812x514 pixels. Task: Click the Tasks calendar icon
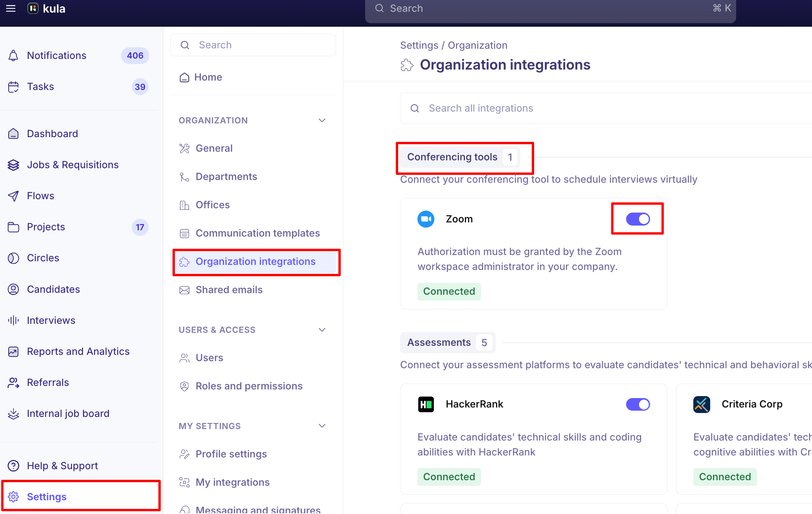point(13,87)
